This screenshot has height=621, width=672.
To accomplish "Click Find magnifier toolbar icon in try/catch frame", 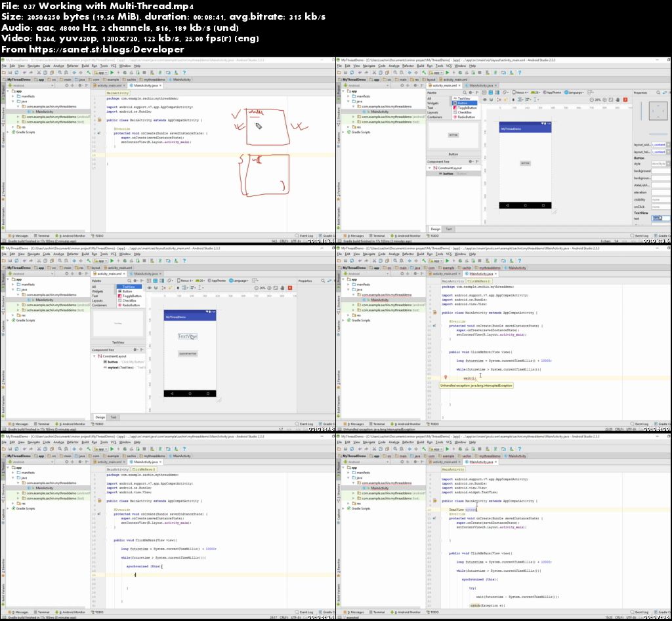I will pos(395,449).
